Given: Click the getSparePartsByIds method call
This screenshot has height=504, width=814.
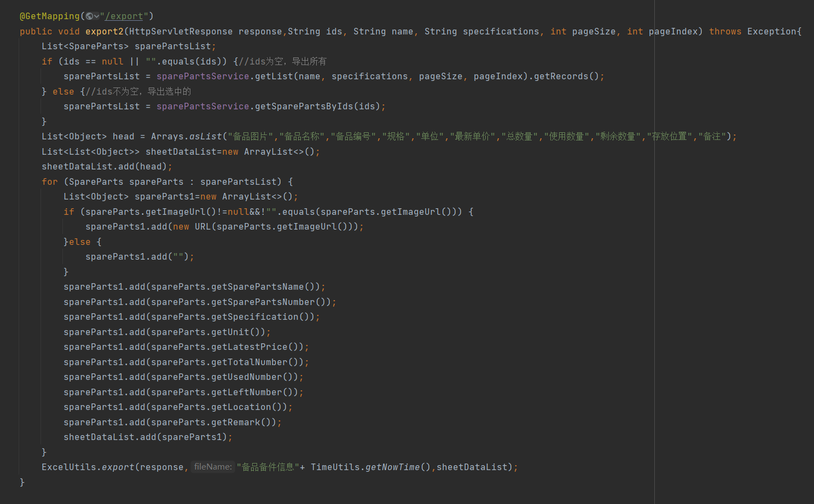Looking at the screenshot, I should tap(304, 106).
